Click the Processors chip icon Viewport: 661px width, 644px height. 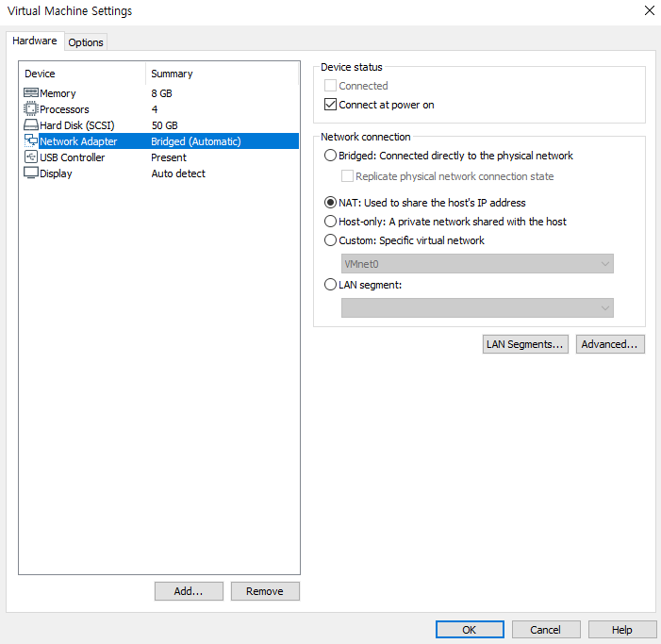point(31,108)
